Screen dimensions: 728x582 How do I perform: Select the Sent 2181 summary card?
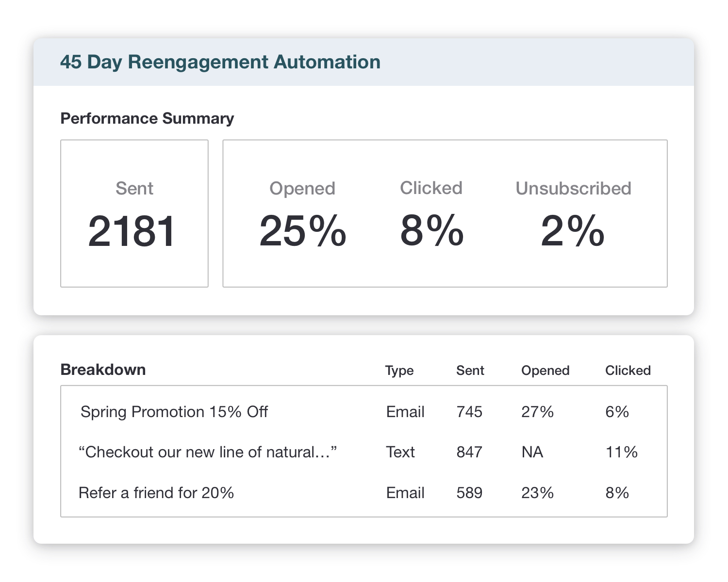click(x=134, y=213)
